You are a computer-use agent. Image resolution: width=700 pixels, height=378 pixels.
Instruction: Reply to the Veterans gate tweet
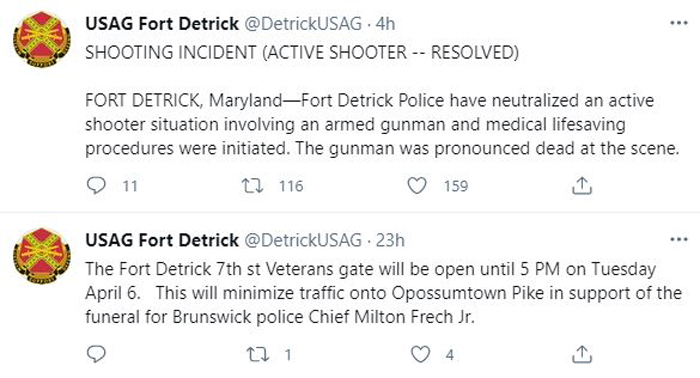[x=96, y=354]
